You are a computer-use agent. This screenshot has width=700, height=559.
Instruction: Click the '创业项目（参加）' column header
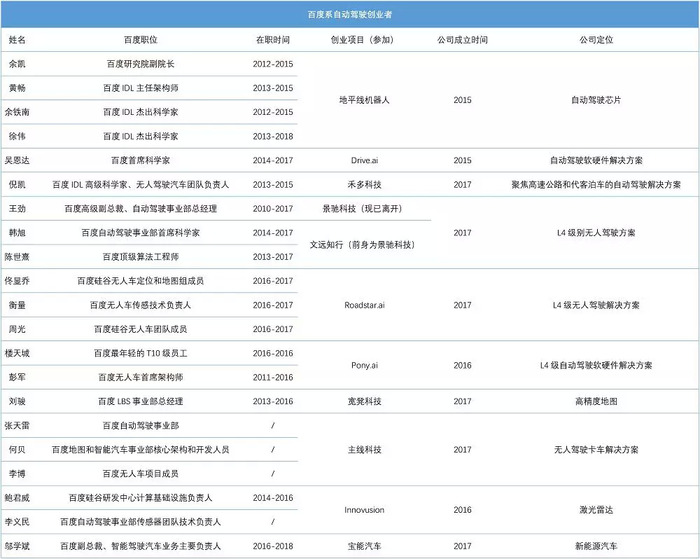pyautogui.click(x=364, y=40)
